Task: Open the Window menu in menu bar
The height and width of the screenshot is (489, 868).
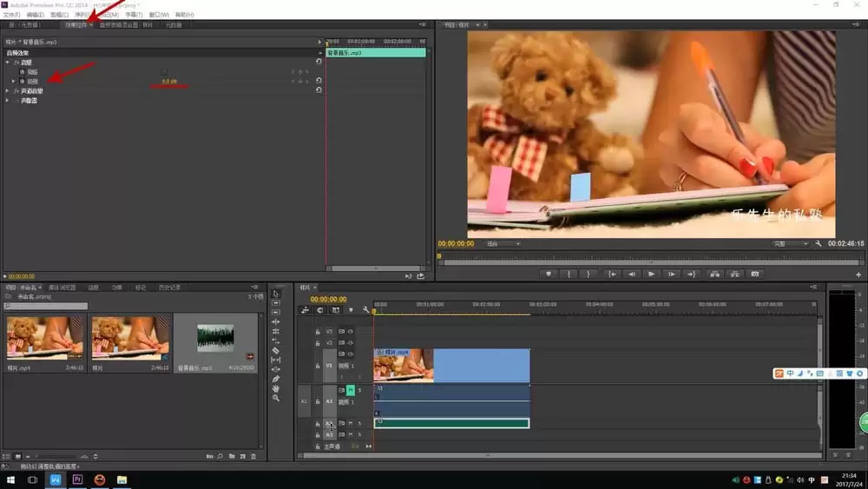Action: [x=160, y=15]
